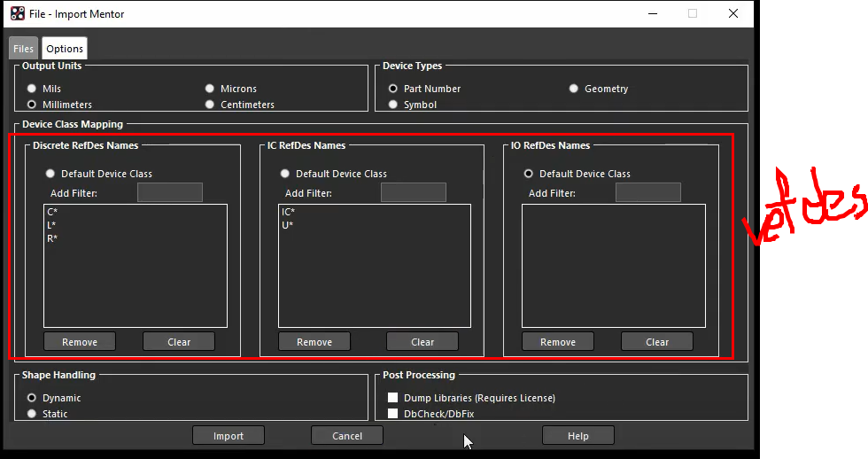Click Add Filter field in IC RefDes Names

coord(414,192)
